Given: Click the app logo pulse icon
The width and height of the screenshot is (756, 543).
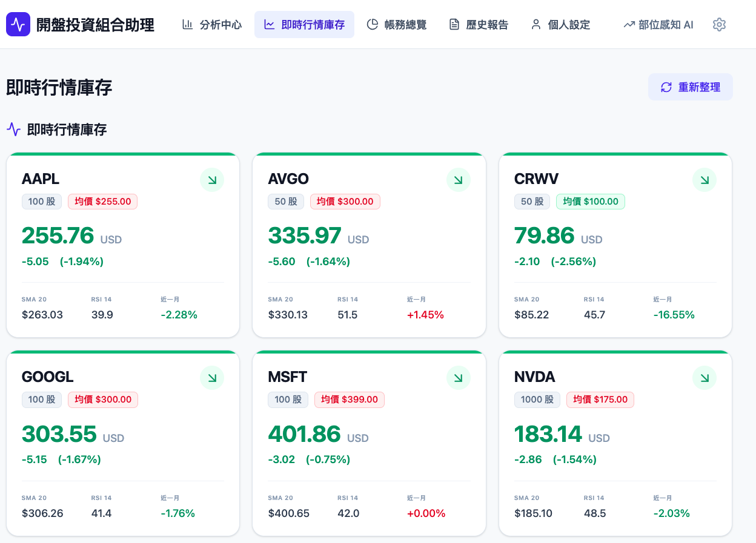Looking at the screenshot, I should (x=18, y=24).
